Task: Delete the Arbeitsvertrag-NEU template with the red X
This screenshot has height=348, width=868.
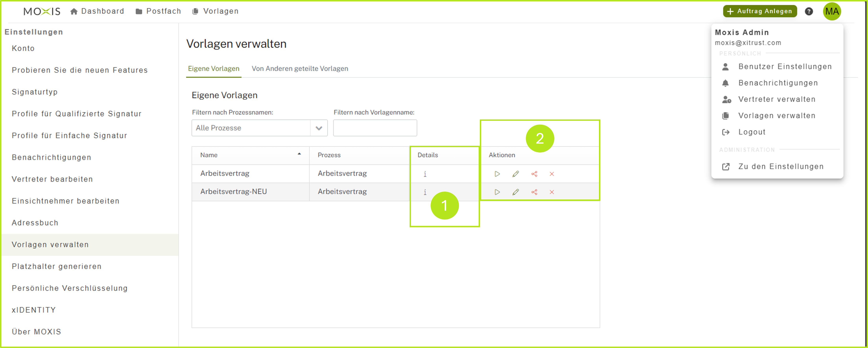Action: click(x=552, y=192)
